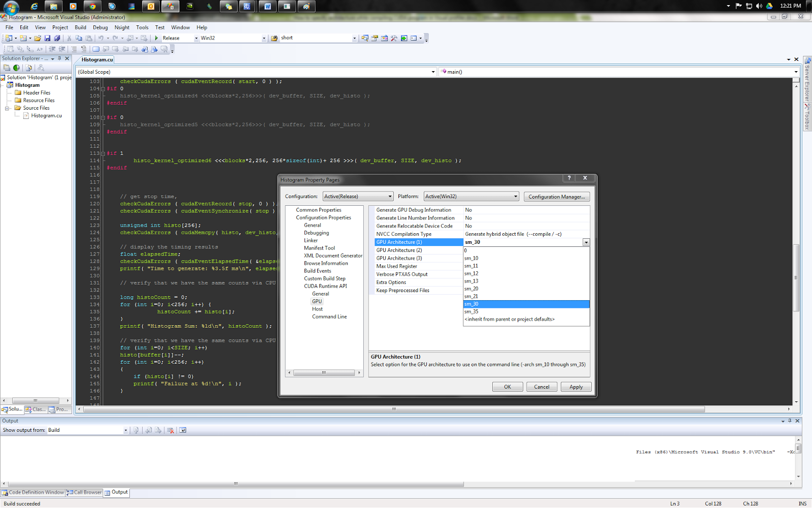Click the Save icon in the toolbar
Image resolution: width=812 pixels, height=508 pixels.
point(47,38)
